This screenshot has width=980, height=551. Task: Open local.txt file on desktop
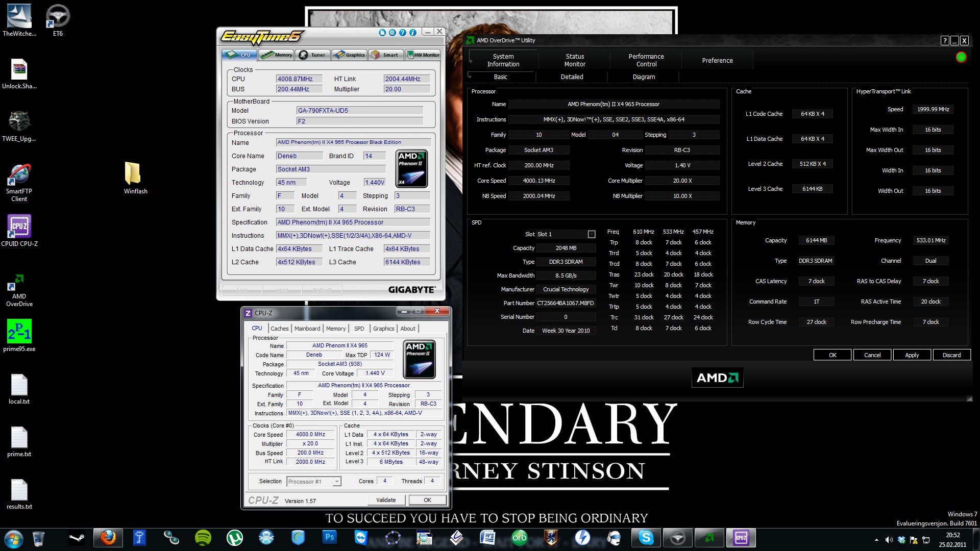19,389
